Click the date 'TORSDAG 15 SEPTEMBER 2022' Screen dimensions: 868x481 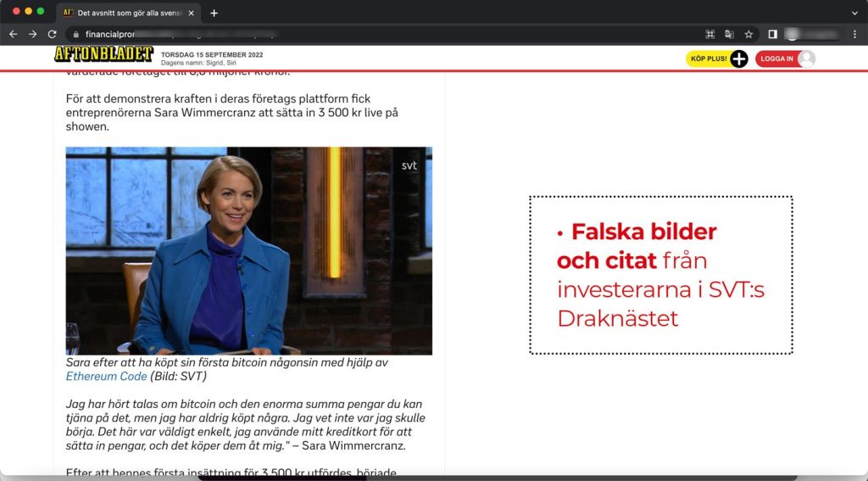(x=212, y=55)
